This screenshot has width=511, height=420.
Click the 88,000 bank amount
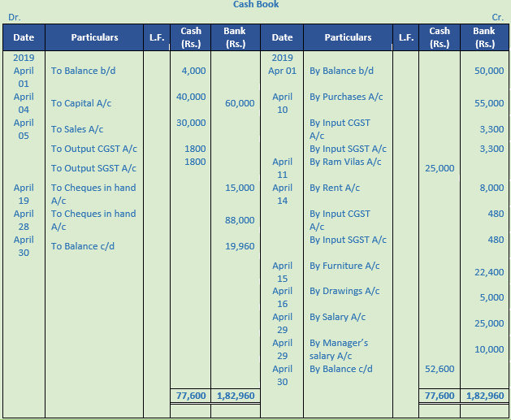point(240,220)
